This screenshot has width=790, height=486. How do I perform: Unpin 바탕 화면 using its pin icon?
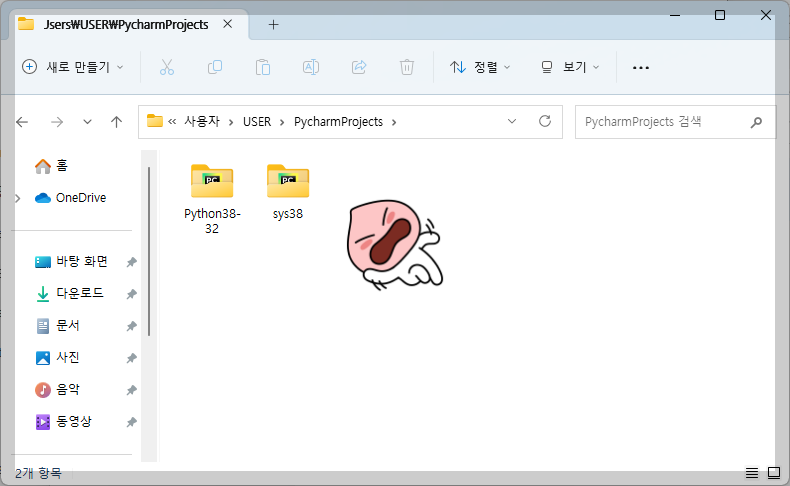(131, 262)
